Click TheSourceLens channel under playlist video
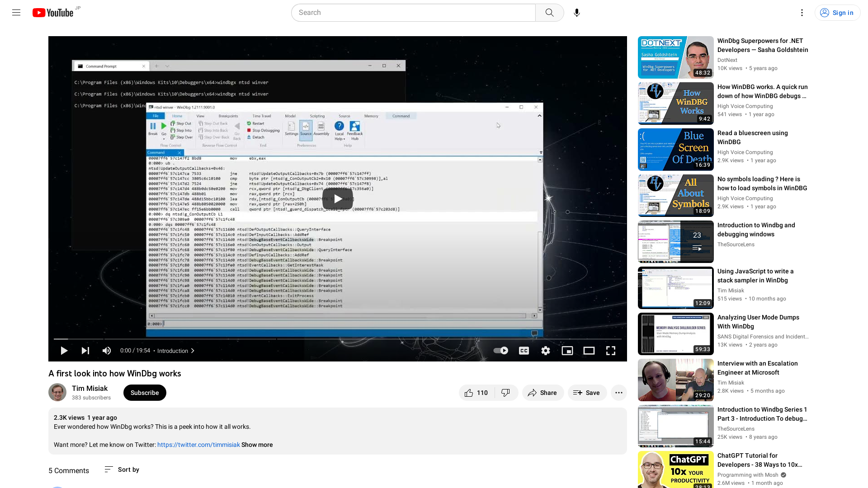The width and height of the screenshot is (868, 488). (x=736, y=244)
